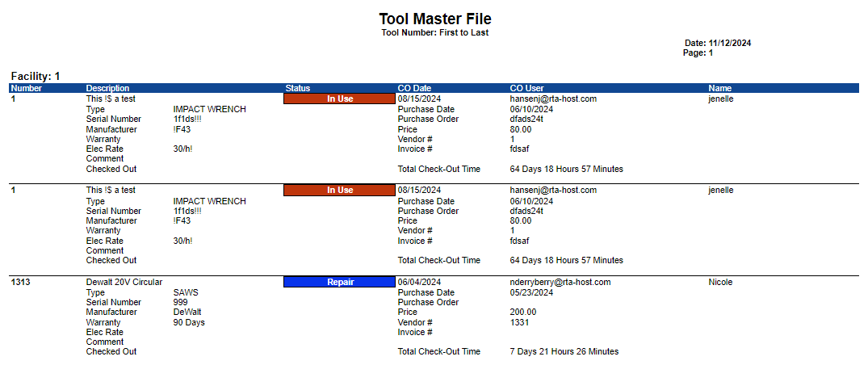Viewport: 868px width, 365px height.
Task: Click the Page: 1 indicator
Action: 698,53
